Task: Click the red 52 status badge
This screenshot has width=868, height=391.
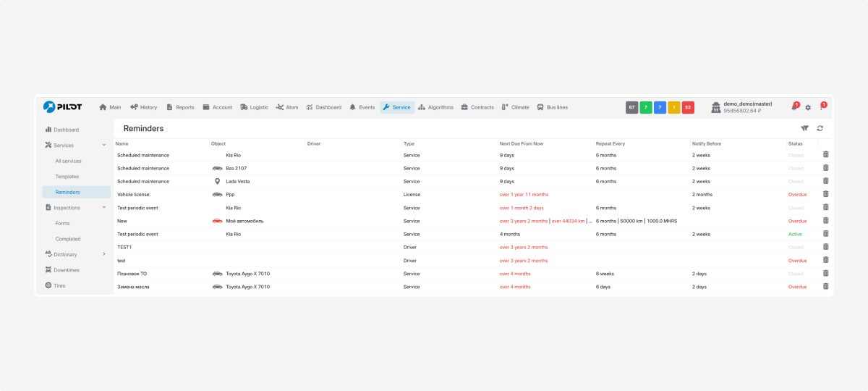Action: click(x=688, y=107)
